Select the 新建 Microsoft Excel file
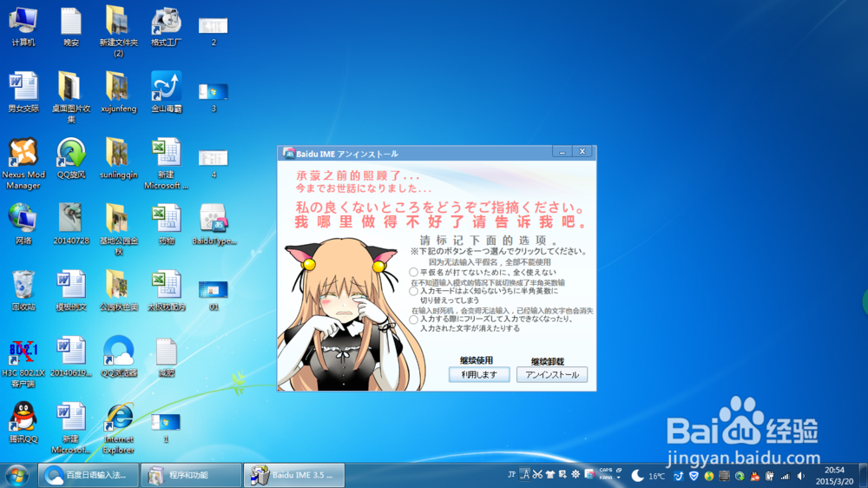Screen dimensions: 868x488 pos(166,163)
